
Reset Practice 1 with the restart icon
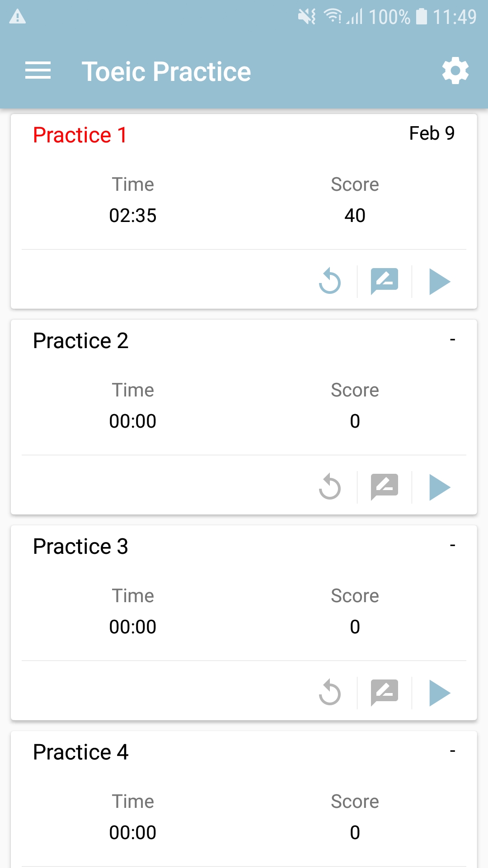(330, 281)
